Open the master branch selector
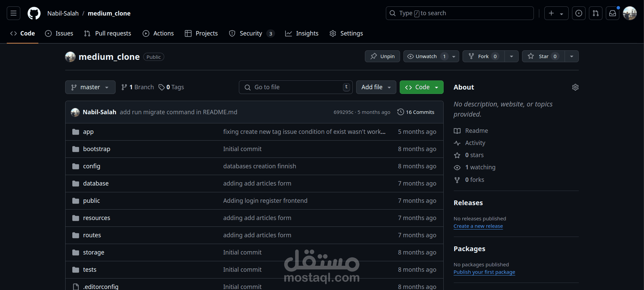The height and width of the screenshot is (290, 644). pos(90,87)
